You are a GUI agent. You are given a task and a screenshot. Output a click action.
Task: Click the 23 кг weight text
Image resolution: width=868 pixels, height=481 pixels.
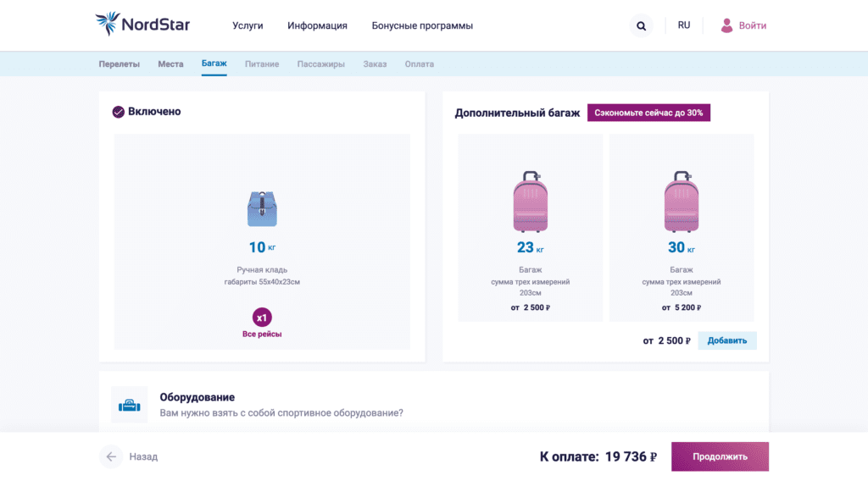tap(531, 247)
